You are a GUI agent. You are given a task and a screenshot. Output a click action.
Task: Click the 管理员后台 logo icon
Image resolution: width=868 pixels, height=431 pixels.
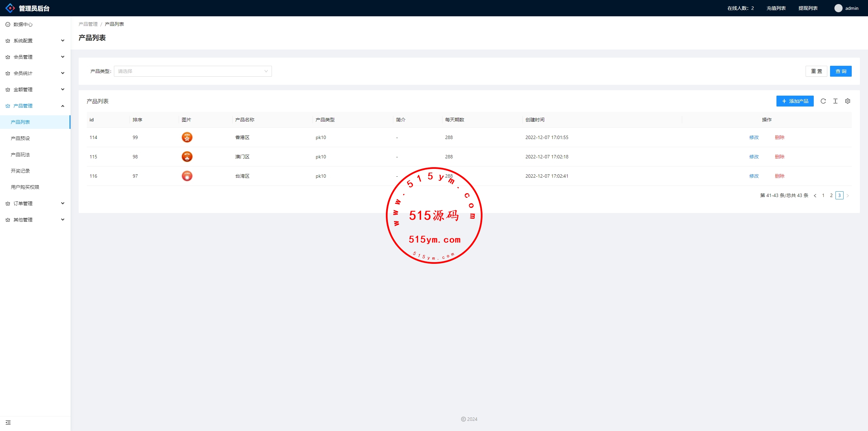pos(10,8)
